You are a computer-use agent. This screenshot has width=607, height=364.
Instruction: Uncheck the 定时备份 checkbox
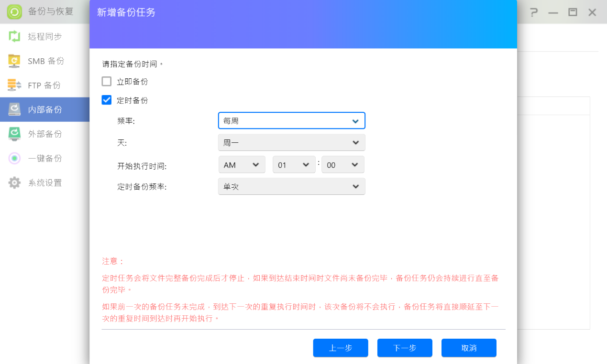click(107, 100)
